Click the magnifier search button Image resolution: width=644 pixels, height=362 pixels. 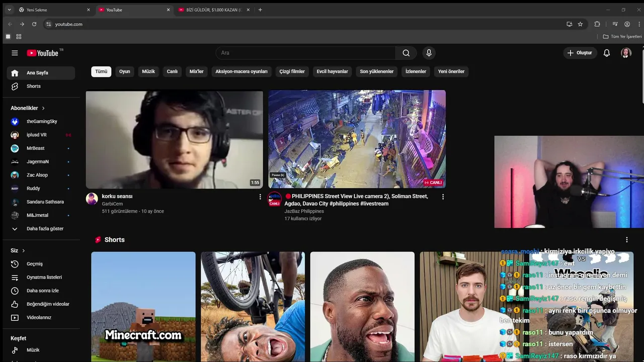click(x=406, y=53)
